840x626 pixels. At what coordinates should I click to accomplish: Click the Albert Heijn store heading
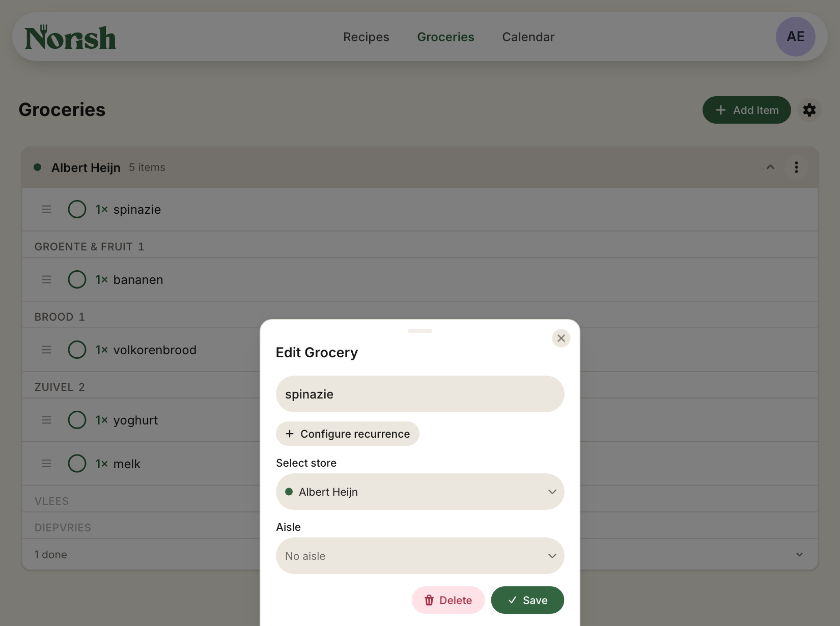[x=86, y=167]
